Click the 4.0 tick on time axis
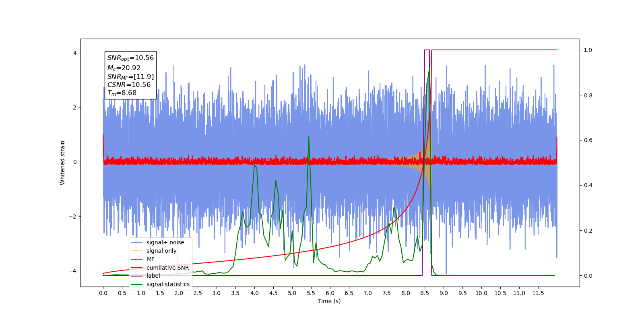Viewport: 644px width, 322px height. [254, 293]
